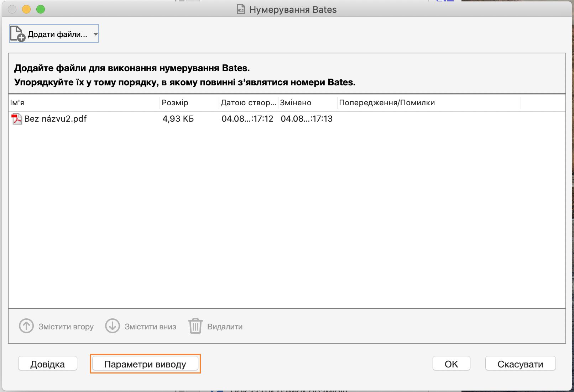Screen dimensions: 574x392
Task: Sort by the Змінено column header
Action: (x=307, y=103)
